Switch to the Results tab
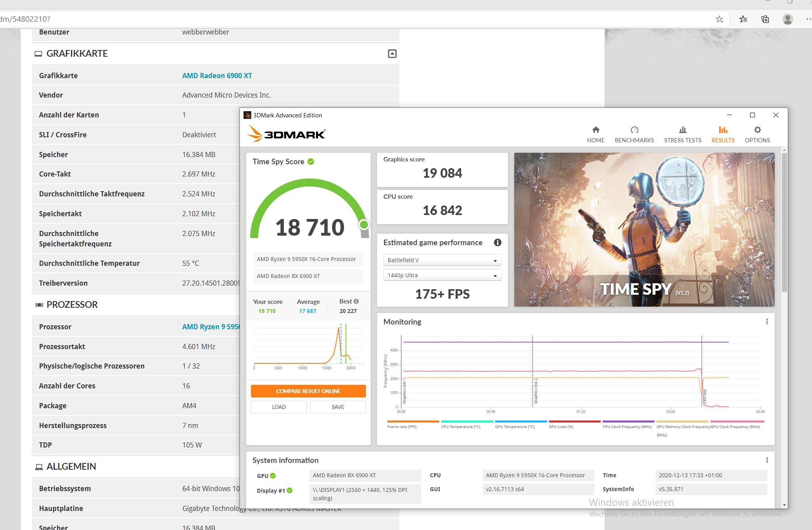This screenshot has width=812, height=530. [x=722, y=134]
